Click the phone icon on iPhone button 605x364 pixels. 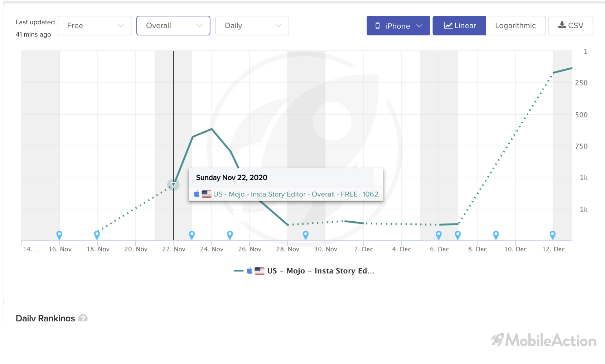[x=377, y=26]
